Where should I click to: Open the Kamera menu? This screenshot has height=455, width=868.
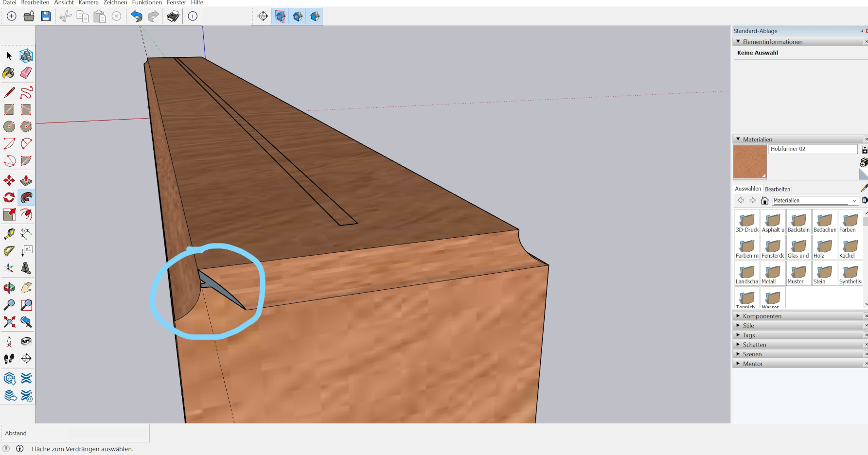tap(89, 2)
